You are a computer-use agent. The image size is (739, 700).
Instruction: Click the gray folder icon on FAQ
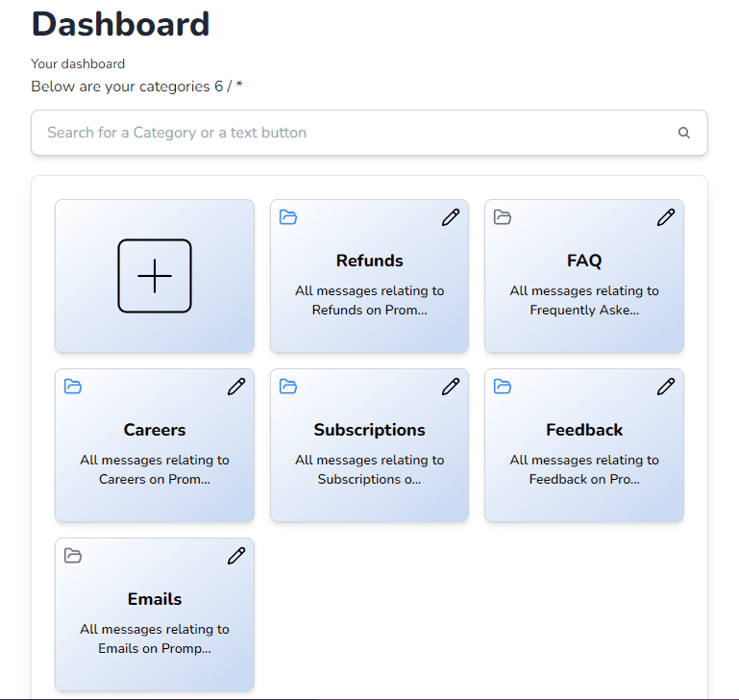pos(503,217)
